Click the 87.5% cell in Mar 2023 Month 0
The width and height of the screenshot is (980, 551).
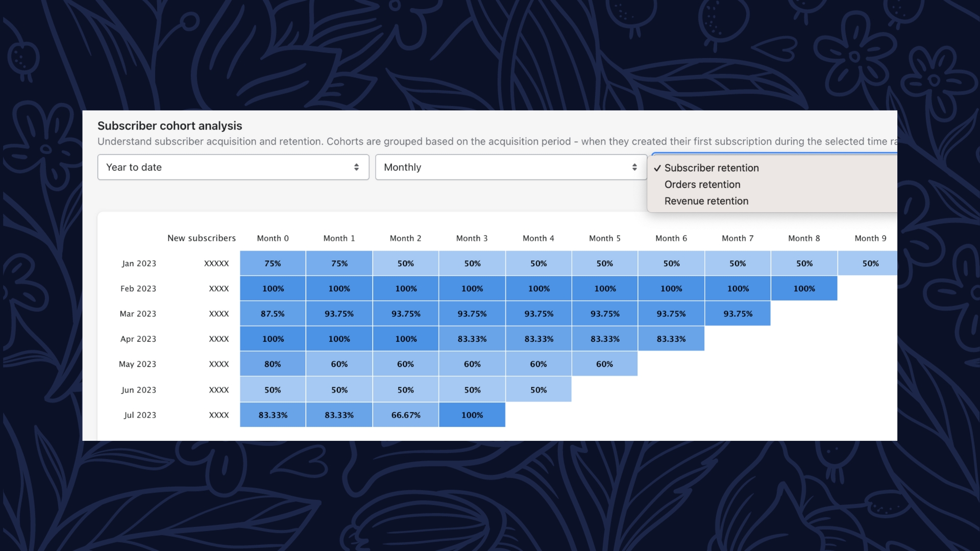273,313
